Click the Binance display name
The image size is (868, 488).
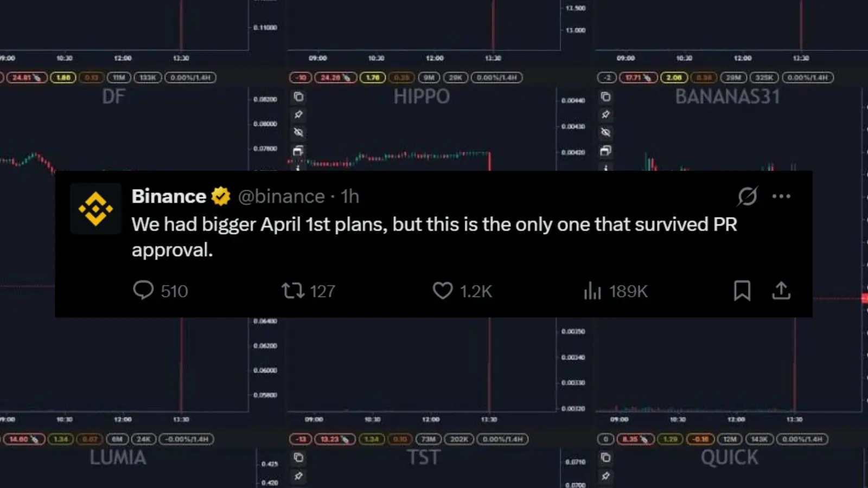tap(169, 196)
